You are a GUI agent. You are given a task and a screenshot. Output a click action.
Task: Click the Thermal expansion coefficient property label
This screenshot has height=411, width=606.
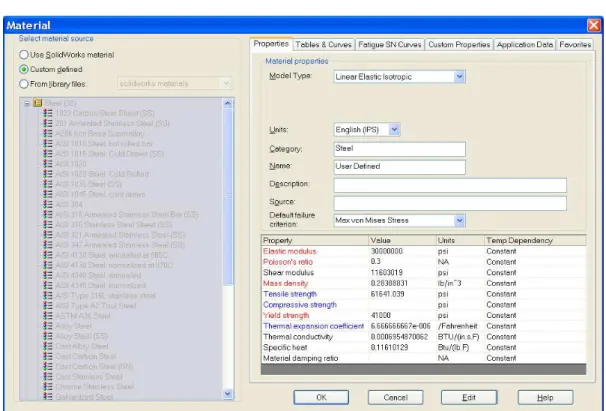point(313,326)
